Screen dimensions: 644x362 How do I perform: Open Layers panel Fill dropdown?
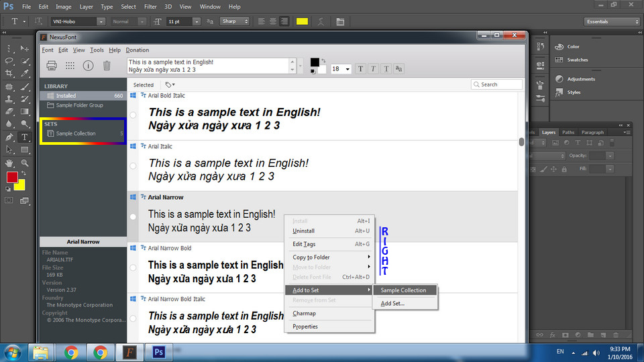(610, 169)
